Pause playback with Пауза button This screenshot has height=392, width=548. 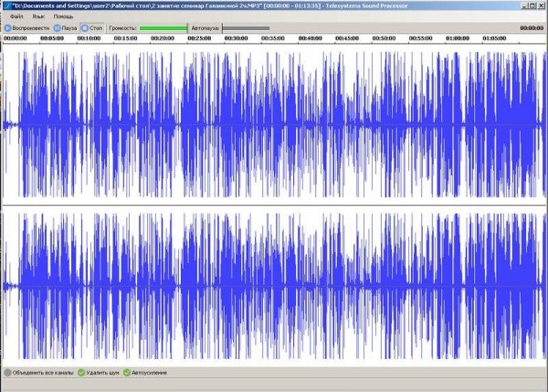(66, 28)
